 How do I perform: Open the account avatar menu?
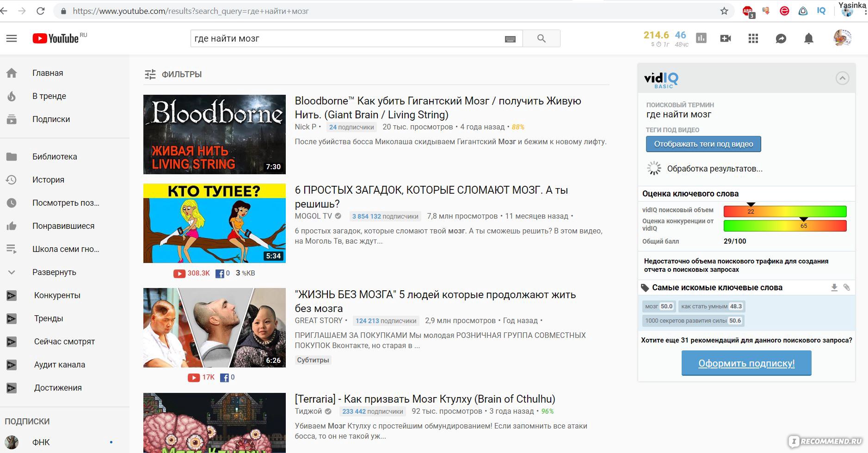coord(842,38)
